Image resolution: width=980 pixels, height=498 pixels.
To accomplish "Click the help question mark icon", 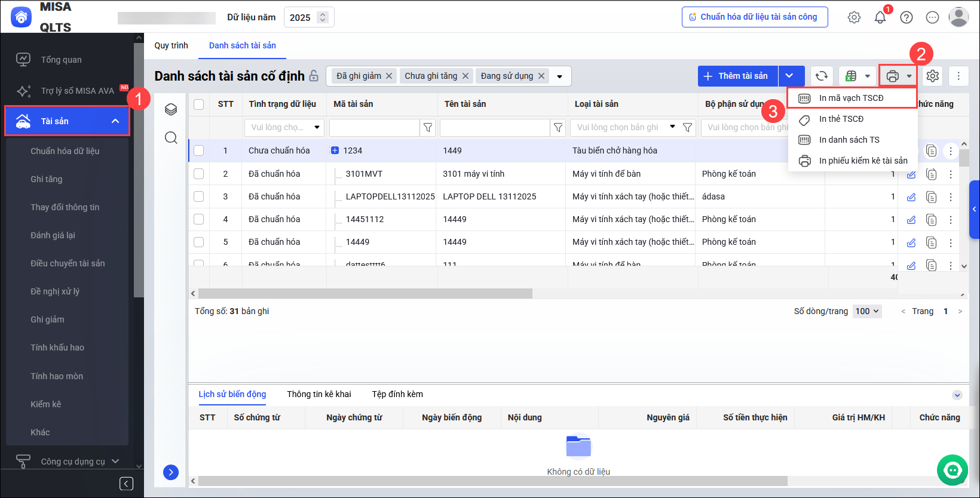I will (906, 17).
